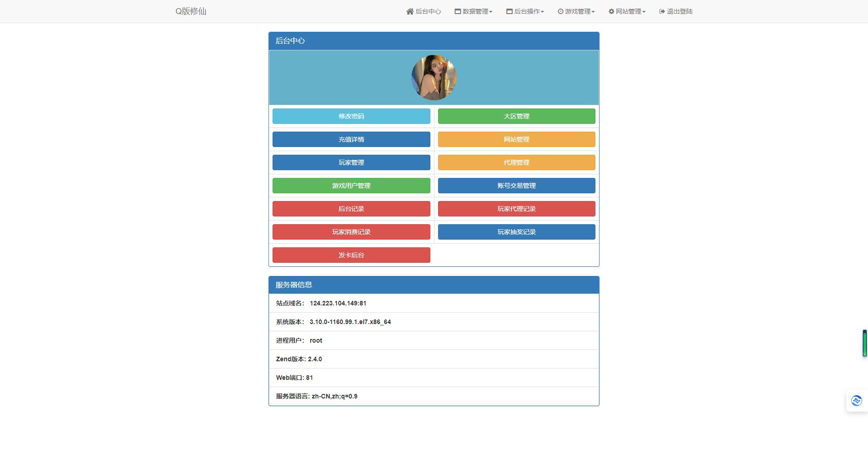Click 退出登陆 to log out
This screenshot has width=868, height=457.
click(676, 11)
